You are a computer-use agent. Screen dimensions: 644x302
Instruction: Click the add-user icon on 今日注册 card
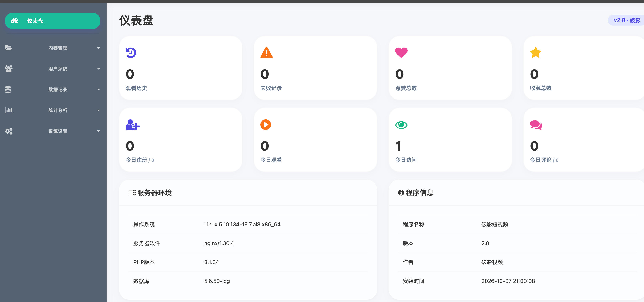[132, 124]
